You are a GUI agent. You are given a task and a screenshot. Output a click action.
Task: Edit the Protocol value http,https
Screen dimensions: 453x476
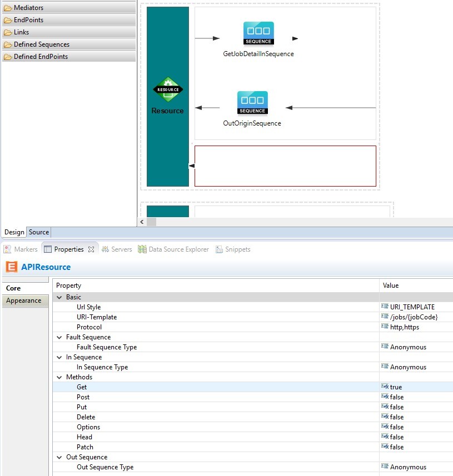(416, 327)
